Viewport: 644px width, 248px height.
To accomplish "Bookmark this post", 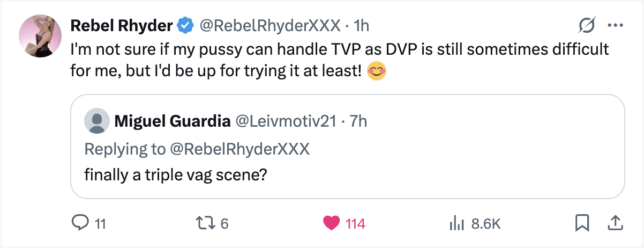I will coord(582,223).
